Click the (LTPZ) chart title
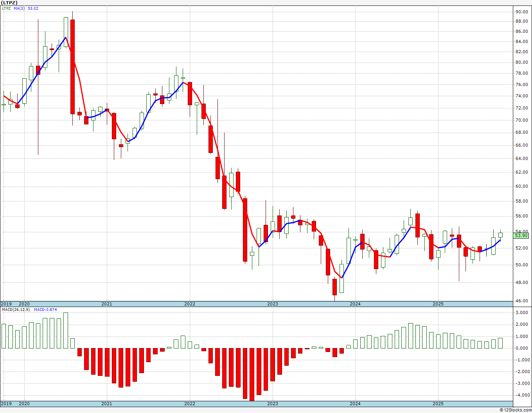Screen dimensions: 532x413 [x=9, y=3]
